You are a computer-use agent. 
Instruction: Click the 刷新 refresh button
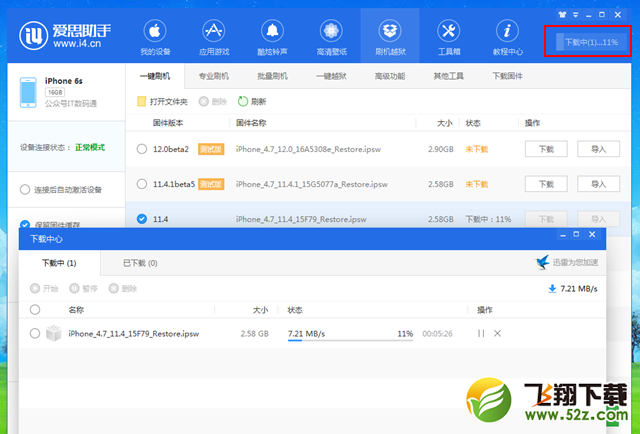point(252,102)
